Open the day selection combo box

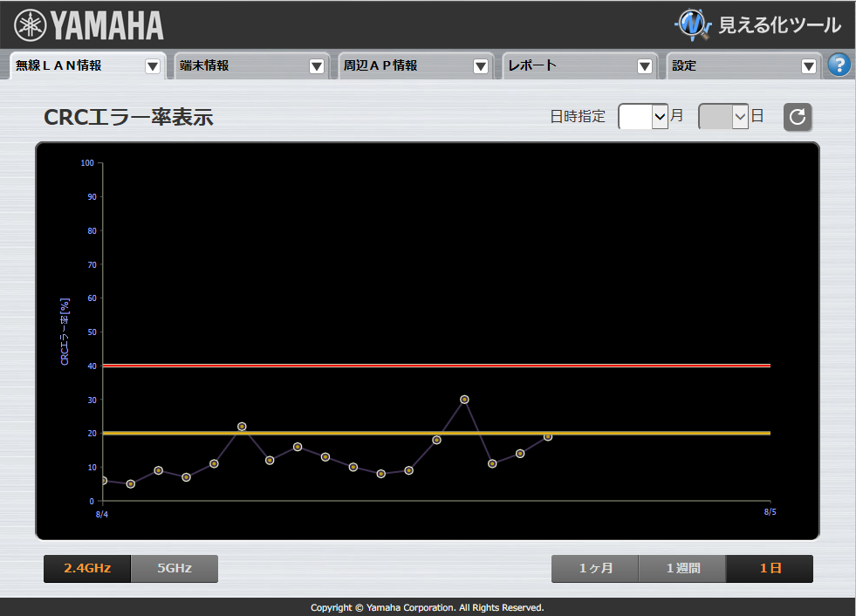click(x=723, y=116)
